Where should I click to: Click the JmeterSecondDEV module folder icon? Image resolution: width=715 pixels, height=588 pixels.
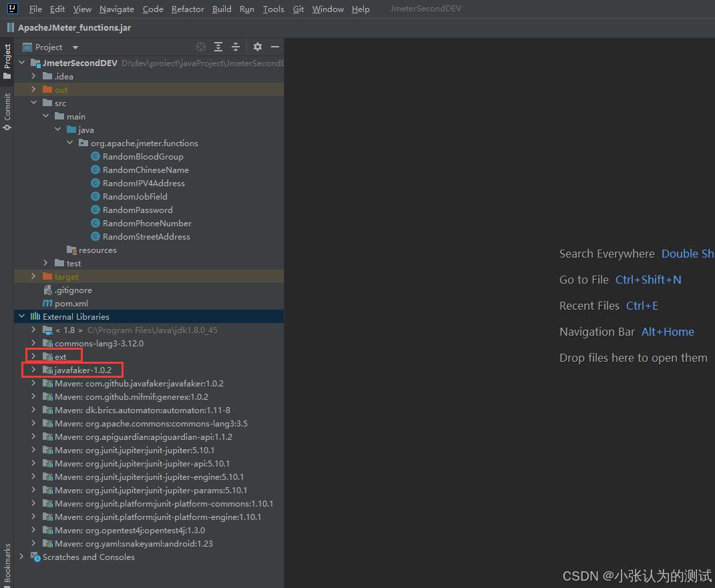(35, 63)
